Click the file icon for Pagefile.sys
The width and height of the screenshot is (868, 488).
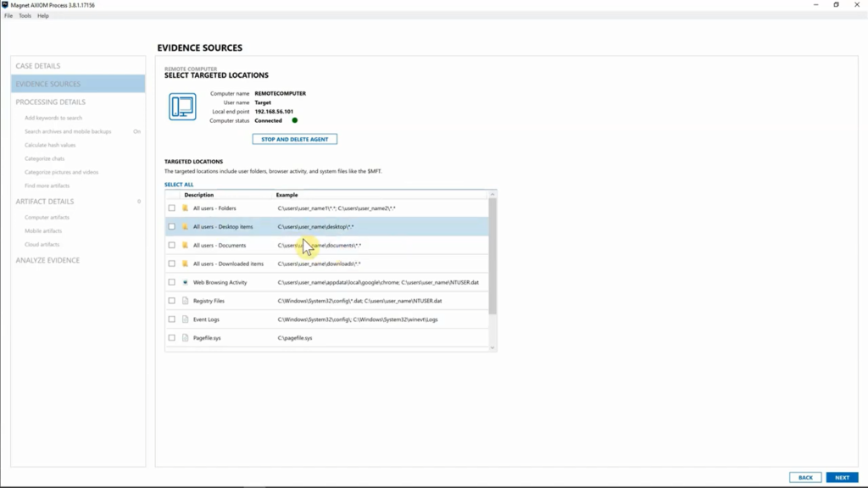coord(185,337)
